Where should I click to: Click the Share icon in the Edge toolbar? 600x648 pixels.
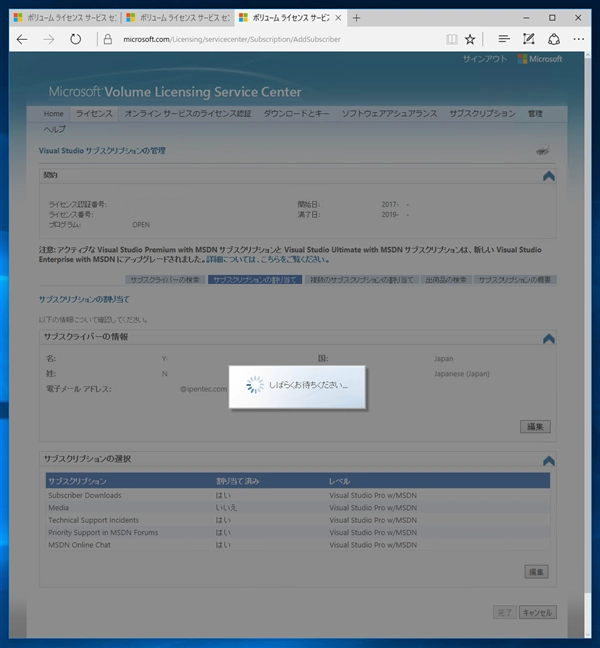coord(554,39)
